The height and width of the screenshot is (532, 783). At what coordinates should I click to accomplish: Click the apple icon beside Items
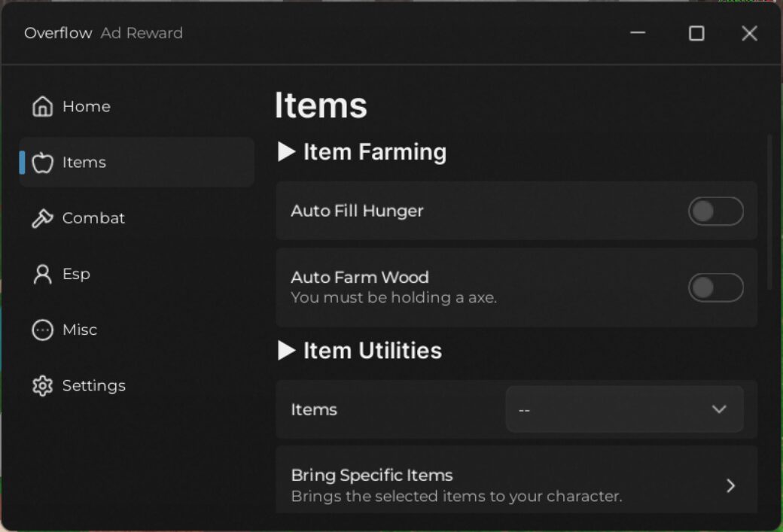pos(42,163)
